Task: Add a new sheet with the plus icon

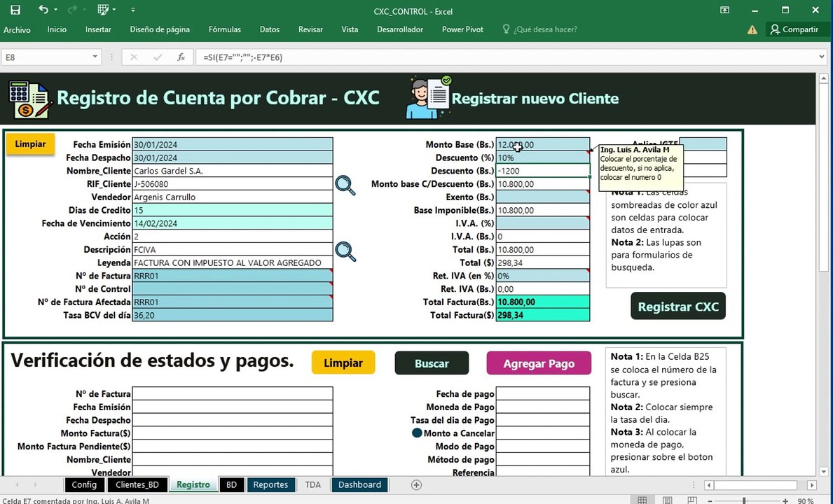Action: pos(416,485)
